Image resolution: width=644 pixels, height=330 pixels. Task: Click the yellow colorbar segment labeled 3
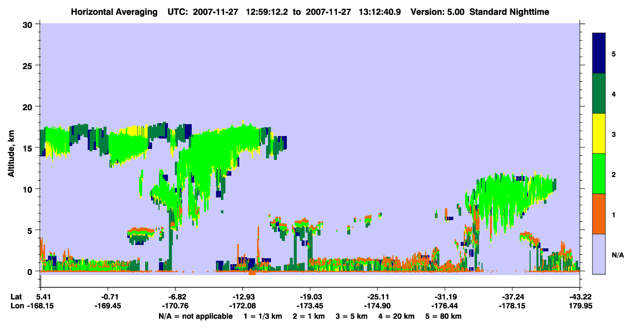coord(599,134)
